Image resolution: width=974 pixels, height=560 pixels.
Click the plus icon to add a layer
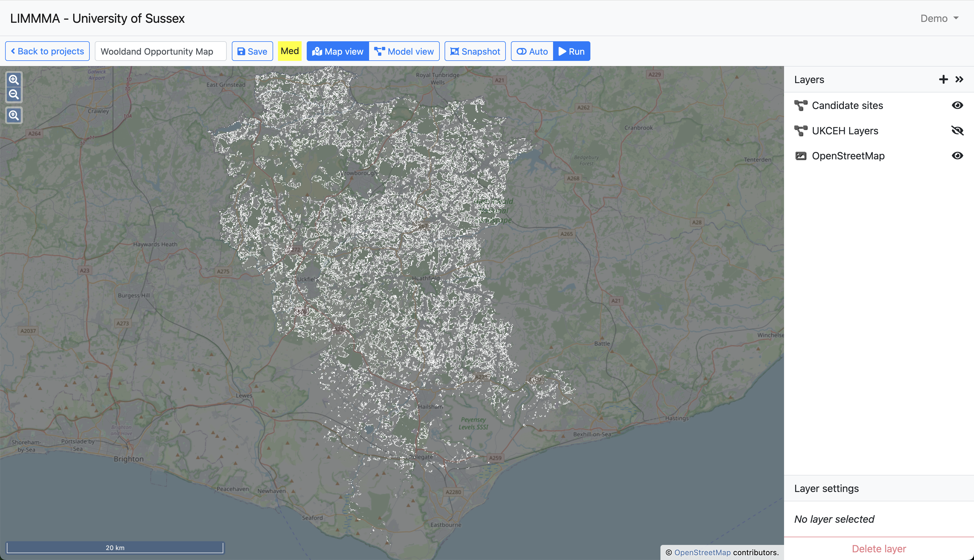click(943, 80)
